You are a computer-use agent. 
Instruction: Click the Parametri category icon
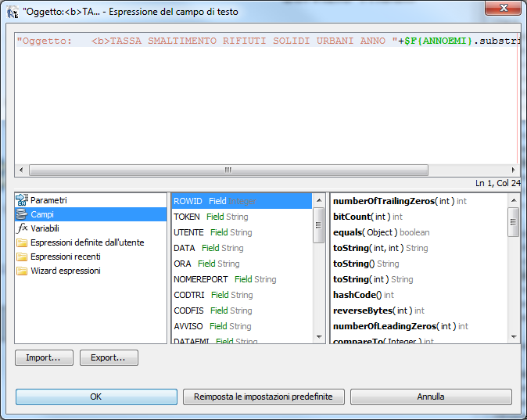22,201
